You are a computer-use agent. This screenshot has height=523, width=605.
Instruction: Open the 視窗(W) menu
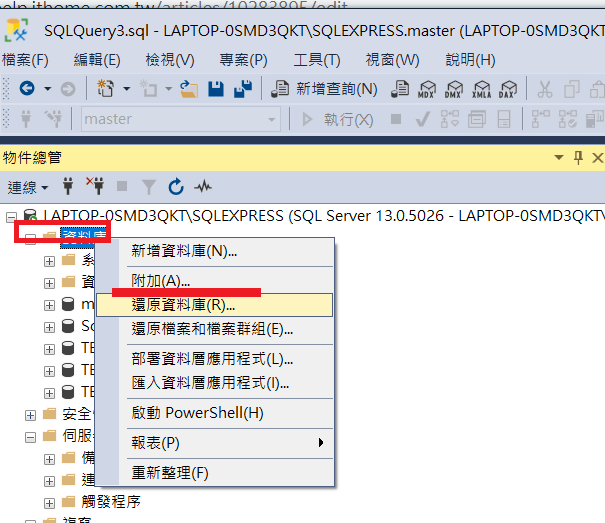392,60
